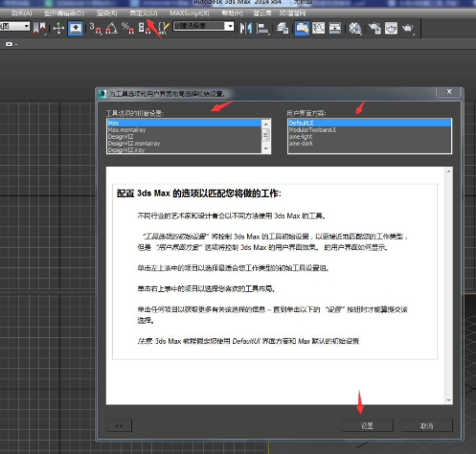Image resolution: width=476 pixels, height=454 pixels.
Task: Open the Render Setup icon
Action: pos(374,28)
